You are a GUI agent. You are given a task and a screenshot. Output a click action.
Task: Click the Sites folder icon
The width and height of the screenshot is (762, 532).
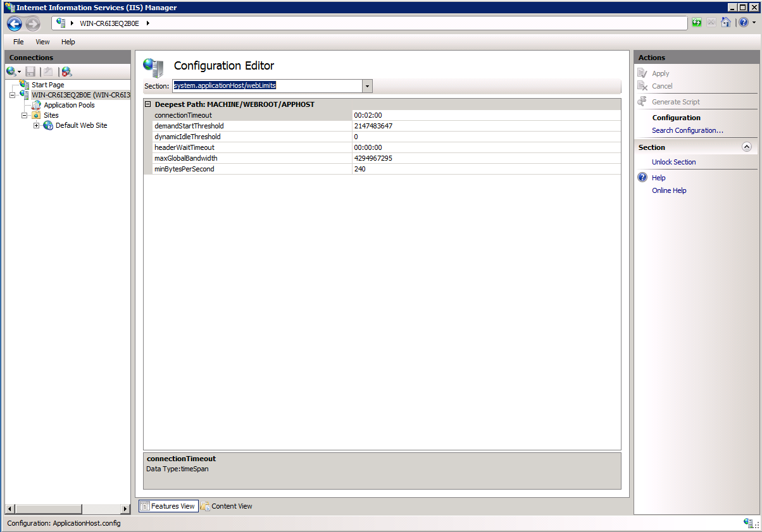(x=36, y=115)
